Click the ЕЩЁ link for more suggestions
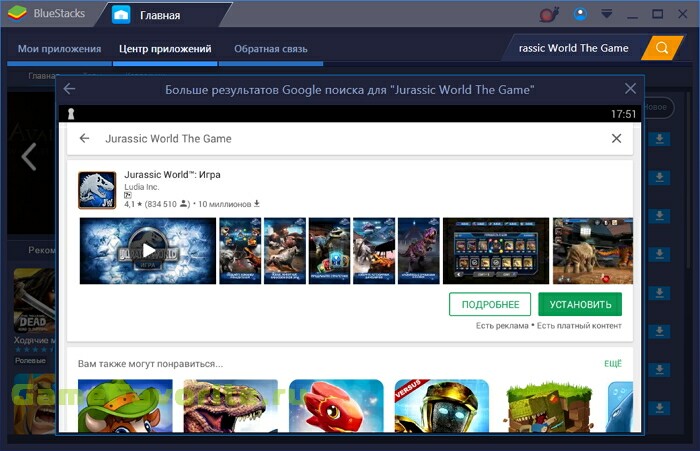 (613, 363)
